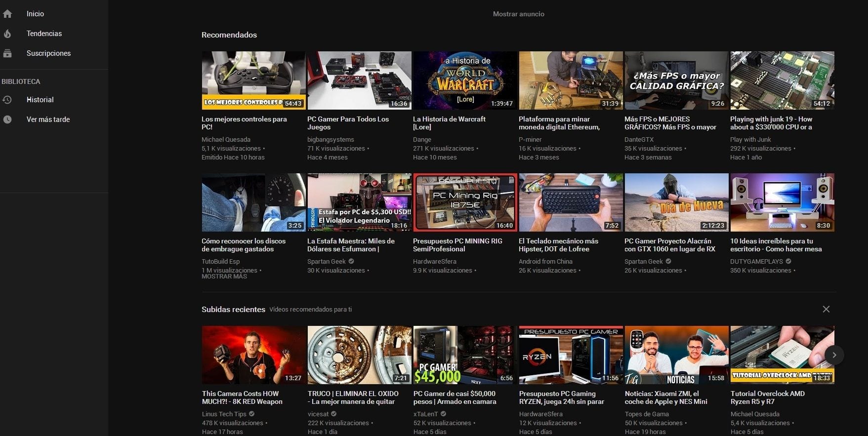This screenshot has width=868, height=436.
Task: Open Día de Hueva Proyecto Alacrán thumbnail
Action: pos(676,202)
